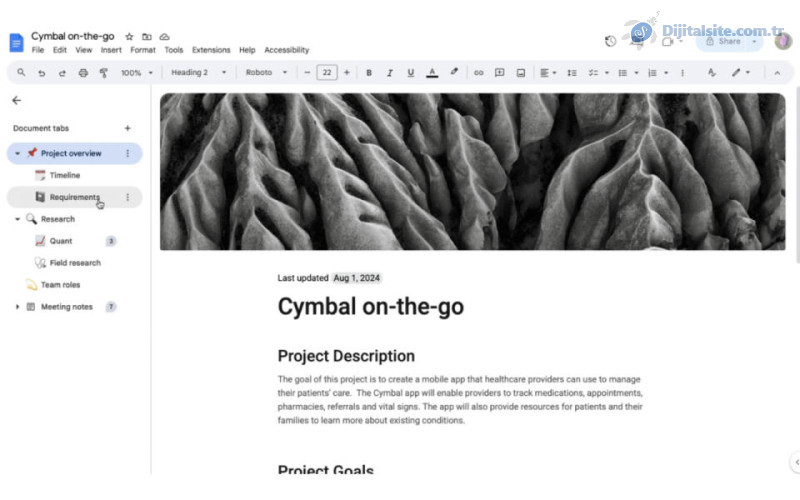The width and height of the screenshot is (800, 500).
Task: Collapse the Project overview tab
Action: (17, 154)
